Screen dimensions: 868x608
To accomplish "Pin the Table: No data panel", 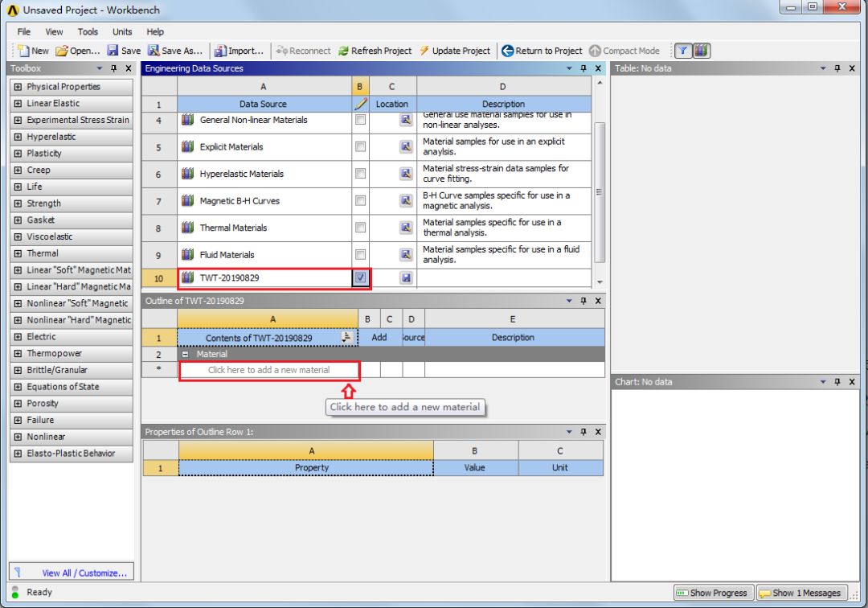I will point(837,68).
